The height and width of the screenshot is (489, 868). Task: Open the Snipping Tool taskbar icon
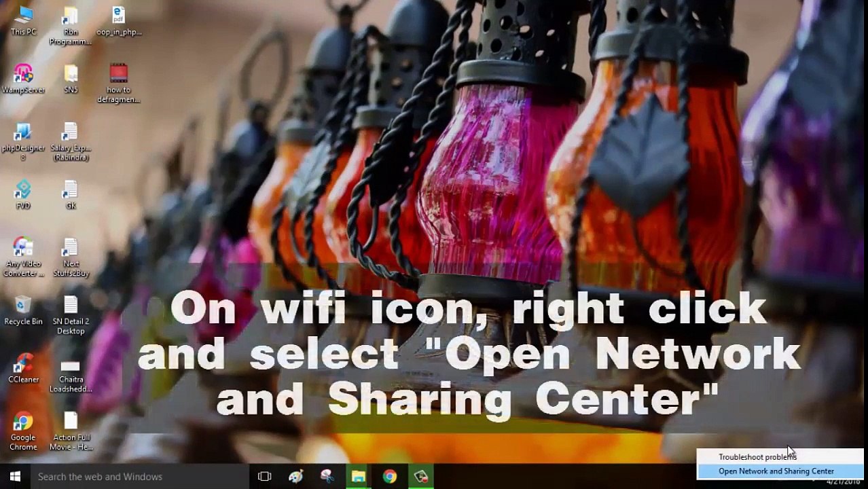coord(327,477)
